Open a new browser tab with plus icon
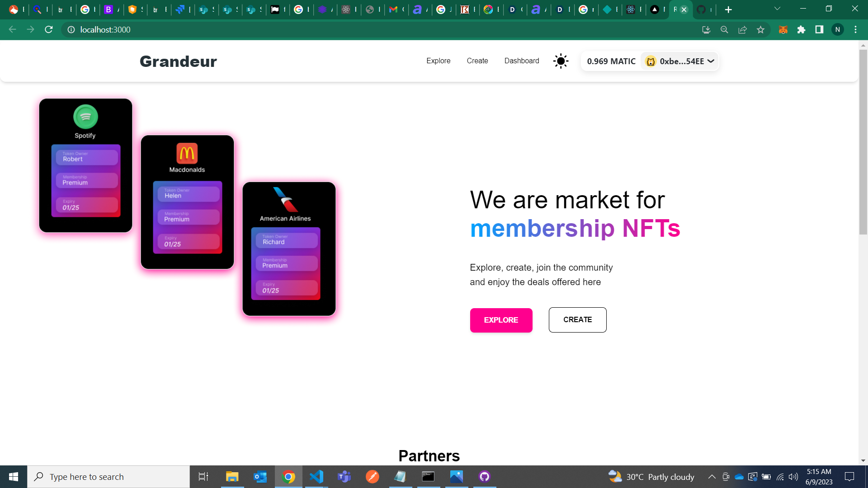 pos(728,9)
